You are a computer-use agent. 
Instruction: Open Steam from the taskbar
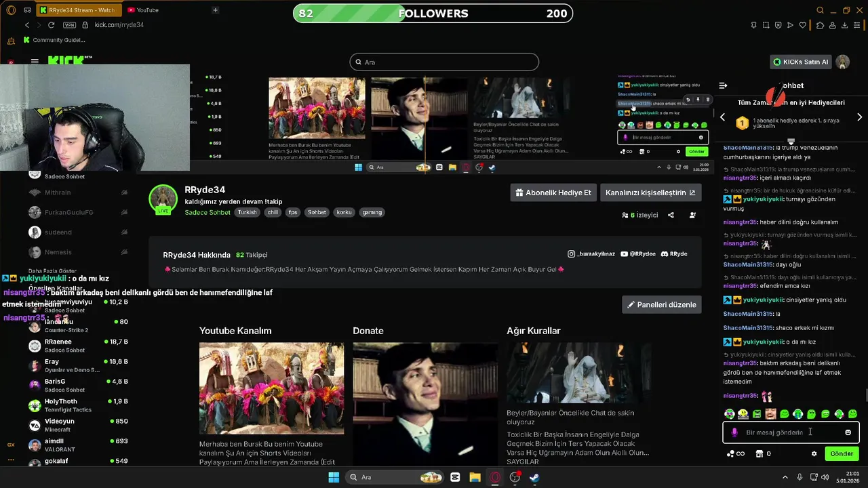(534, 477)
